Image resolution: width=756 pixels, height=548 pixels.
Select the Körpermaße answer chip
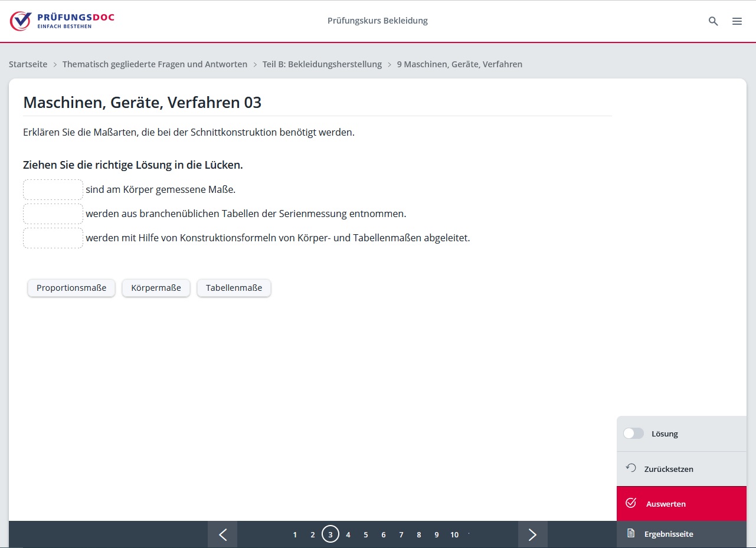(156, 288)
